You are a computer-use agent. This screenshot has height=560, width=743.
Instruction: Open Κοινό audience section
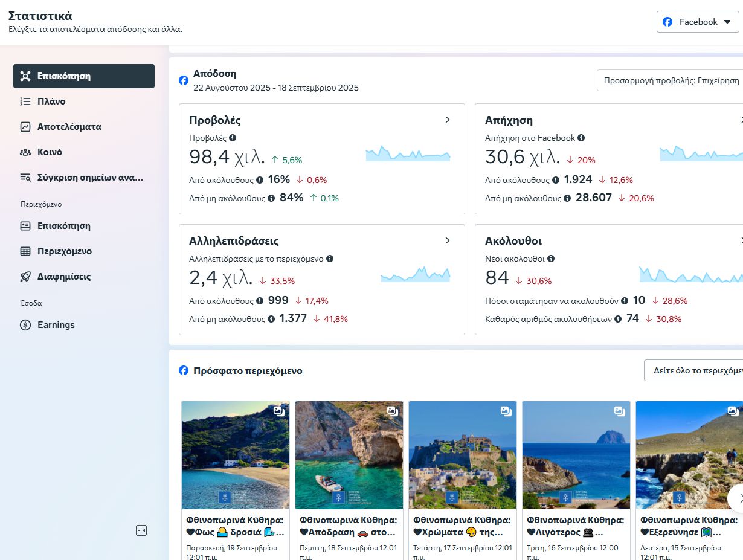pyautogui.click(x=84, y=152)
